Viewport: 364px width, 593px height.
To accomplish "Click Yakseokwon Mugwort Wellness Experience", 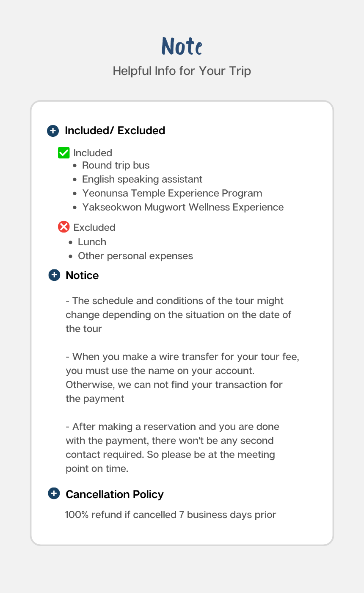I will pyautogui.click(x=183, y=207).
